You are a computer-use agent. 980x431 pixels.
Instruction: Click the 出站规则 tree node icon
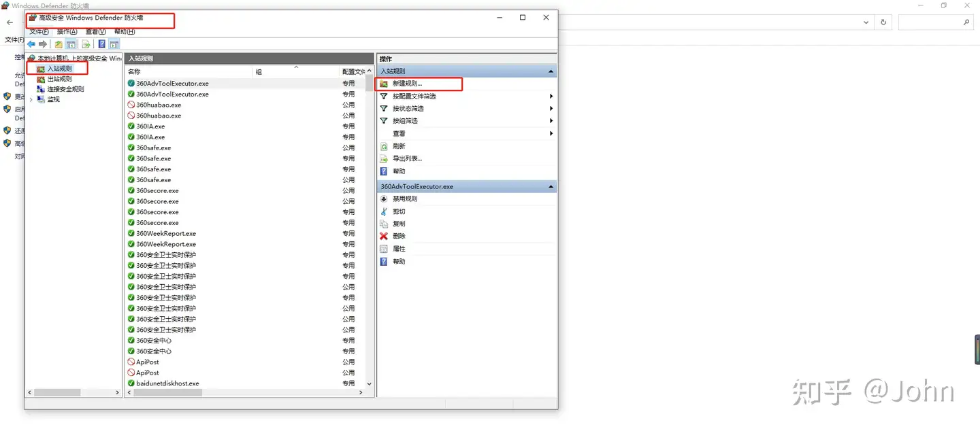41,79
